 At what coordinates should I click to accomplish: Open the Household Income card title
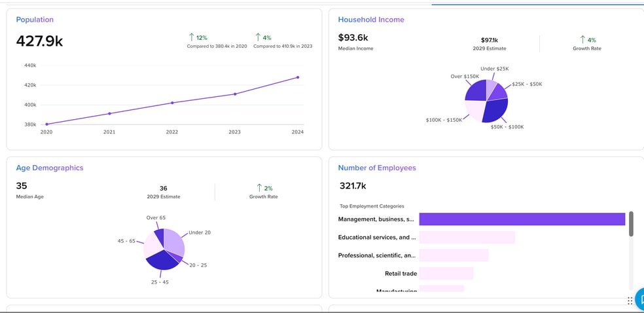coord(370,20)
